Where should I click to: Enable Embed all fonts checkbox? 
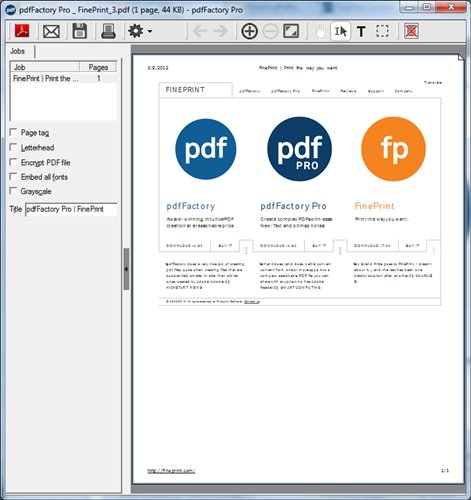click(x=13, y=176)
